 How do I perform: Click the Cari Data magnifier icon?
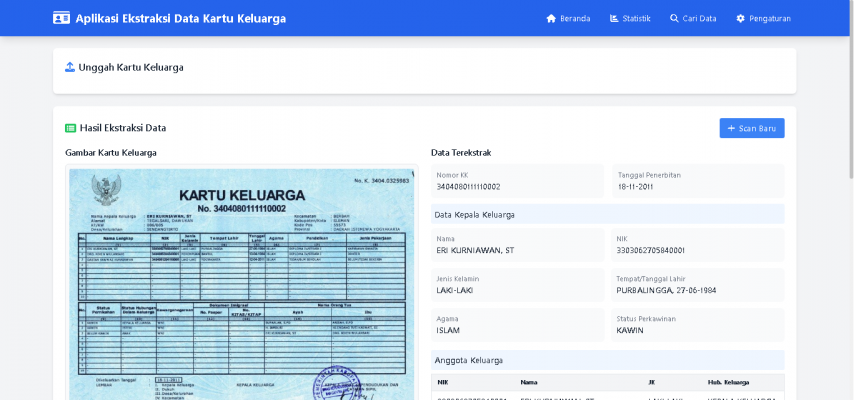[x=674, y=19]
